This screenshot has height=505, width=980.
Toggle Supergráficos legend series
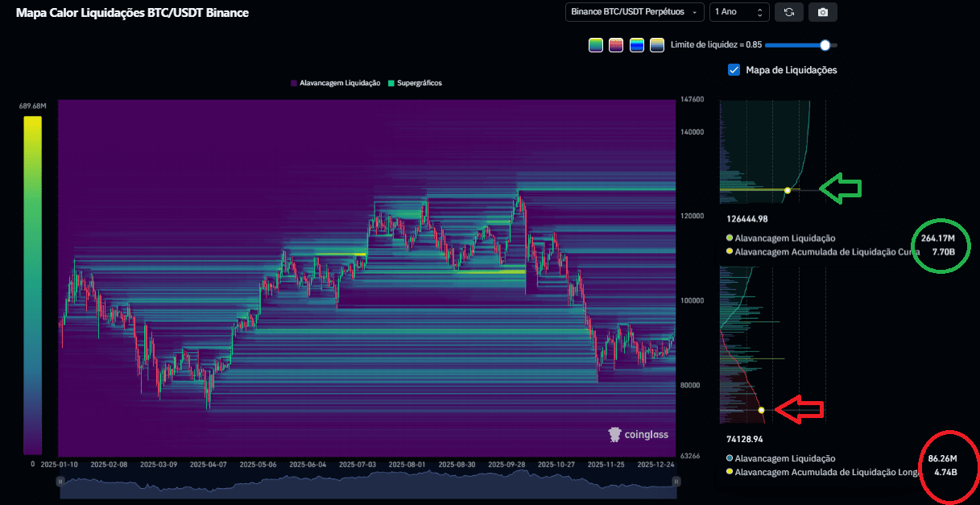415,83
